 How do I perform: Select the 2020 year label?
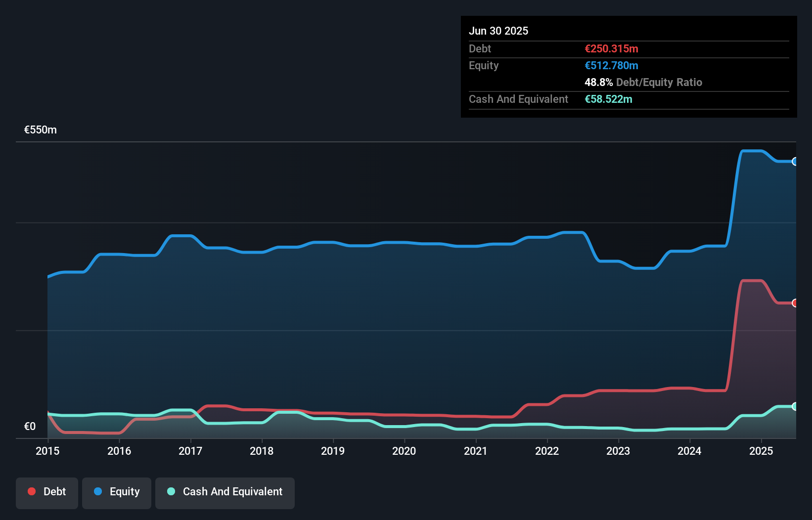point(404,451)
